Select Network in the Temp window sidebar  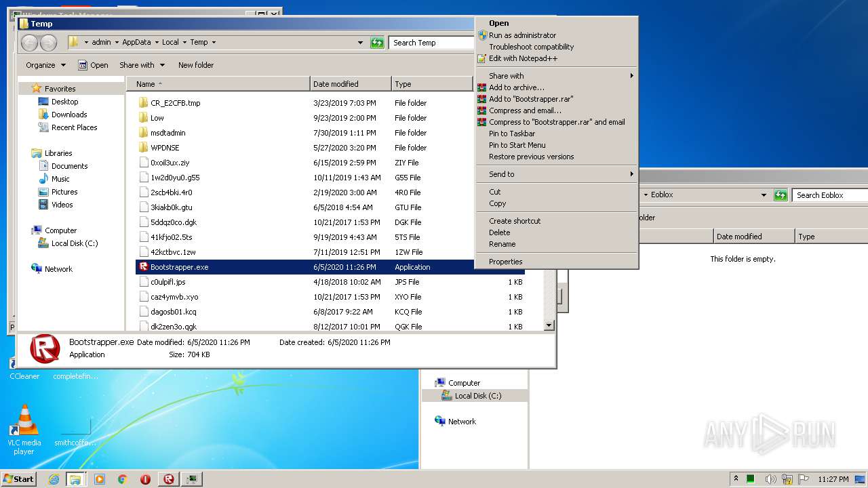(x=58, y=269)
